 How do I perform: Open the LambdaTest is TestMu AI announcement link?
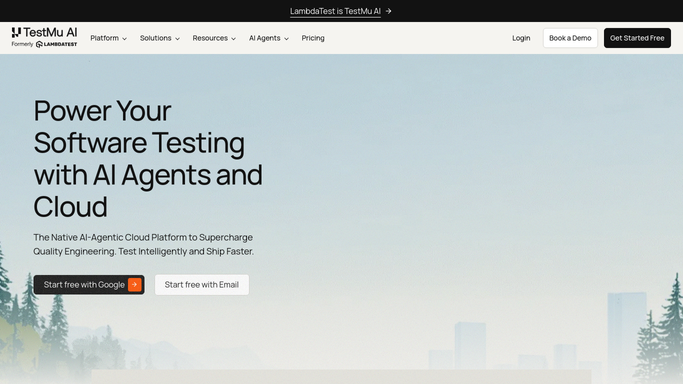click(x=335, y=11)
